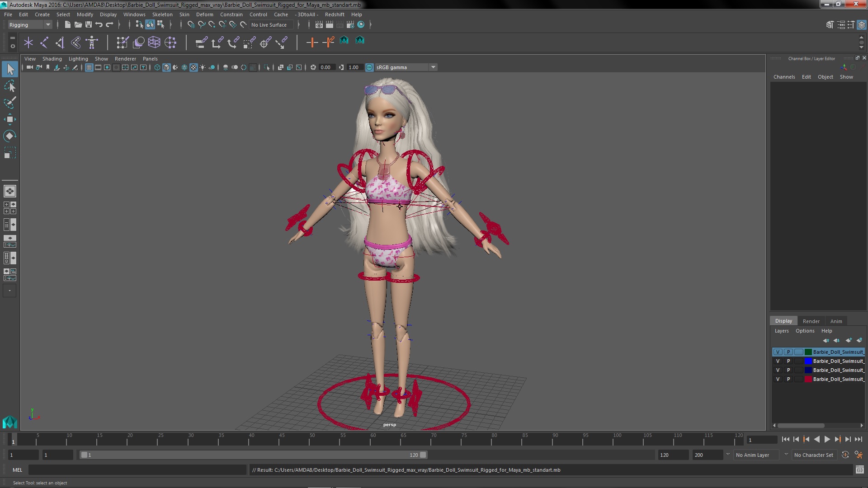868x488 pixels.
Task: Switch to the Anim layer tab
Action: 836,321
